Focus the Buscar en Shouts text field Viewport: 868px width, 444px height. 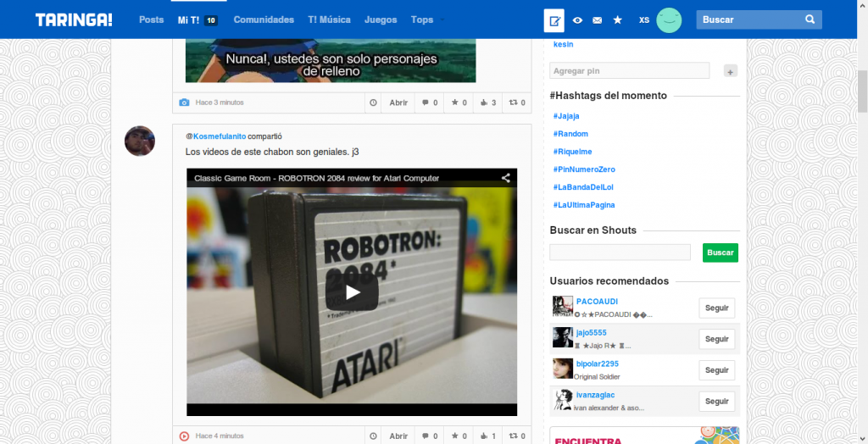coord(620,253)
